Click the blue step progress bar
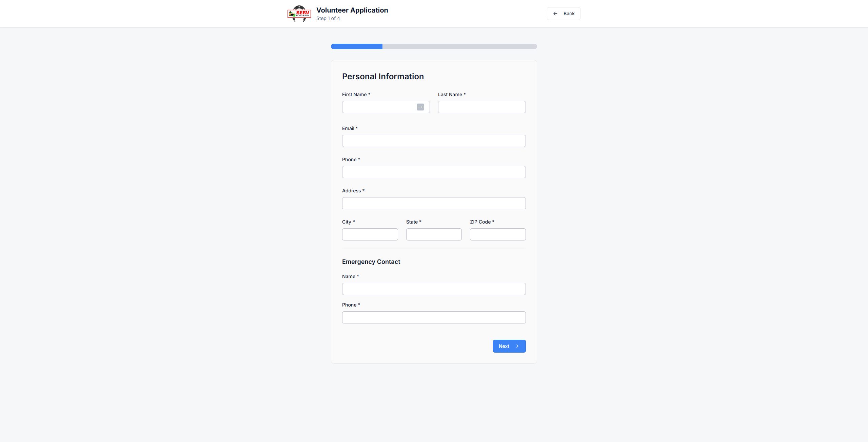868x442 pixels. [x=357, y=46]
